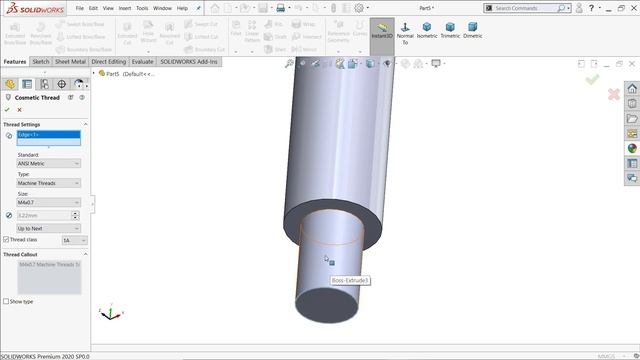
Task: Switch to the Direct Editing tab
Action: point(109,62)
